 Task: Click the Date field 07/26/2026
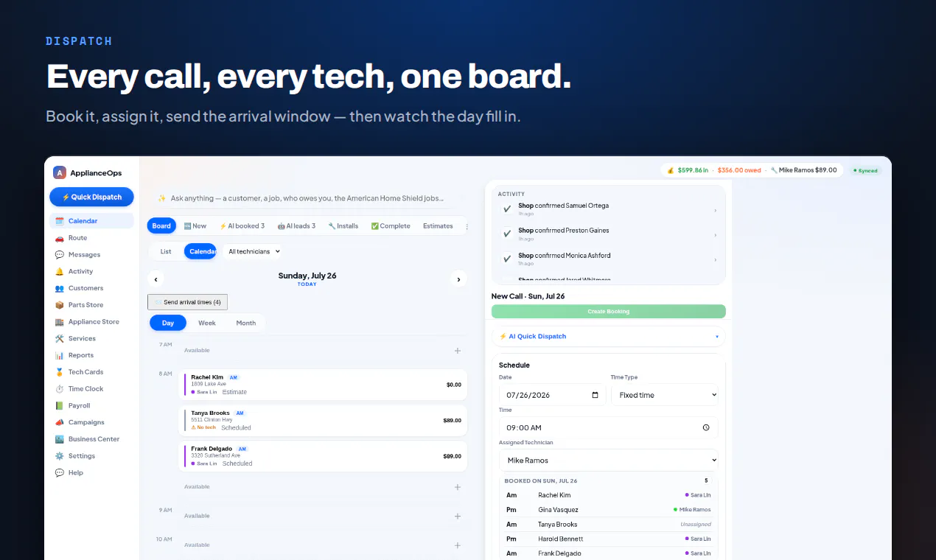pos(553,395)
